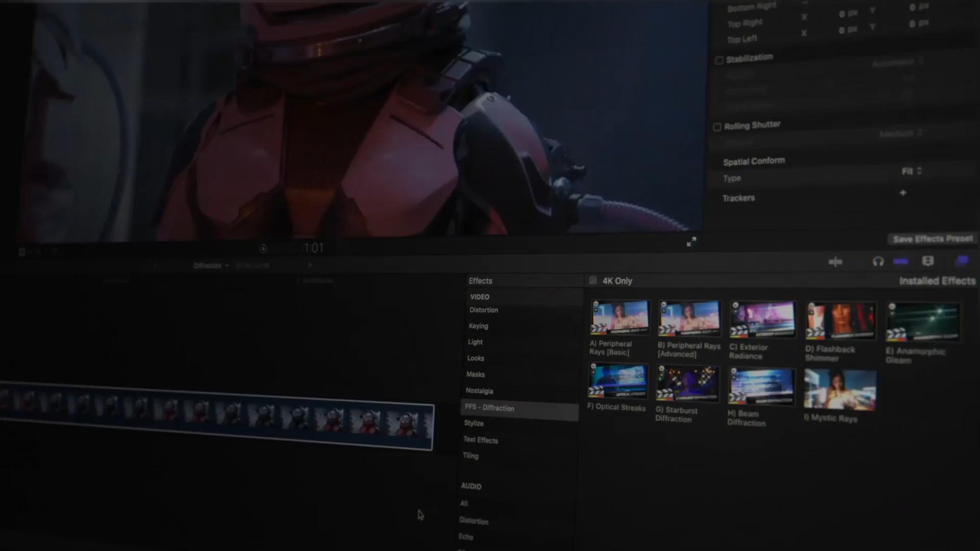Select the video Distortion effects category
The image size is (980, 551).
484,310
